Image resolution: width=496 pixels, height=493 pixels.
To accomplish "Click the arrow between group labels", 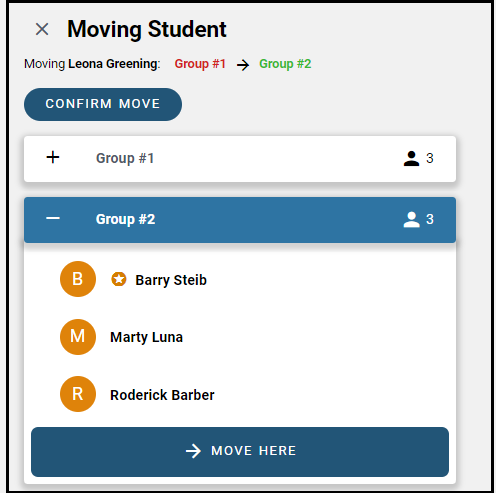I will pyautogui.click(x=243, y=65).
